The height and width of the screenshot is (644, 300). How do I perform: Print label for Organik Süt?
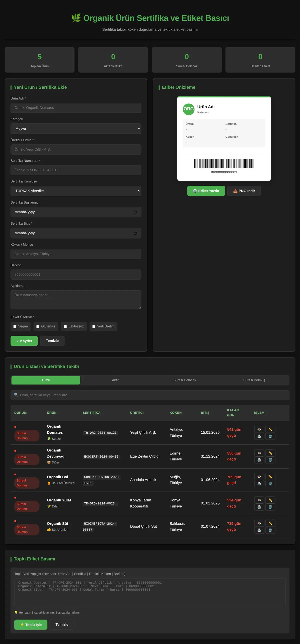[x=259, y=530]
